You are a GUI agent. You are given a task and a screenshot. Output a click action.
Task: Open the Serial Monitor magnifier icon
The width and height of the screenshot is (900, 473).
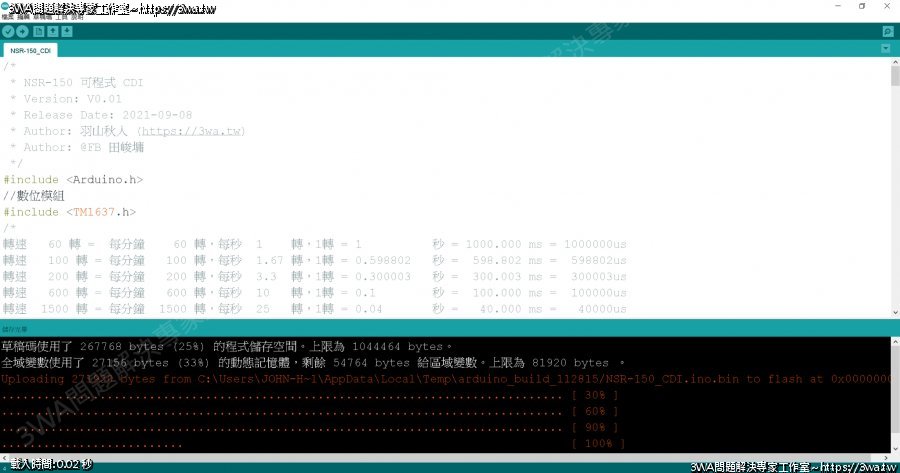(x=886, y=32)
